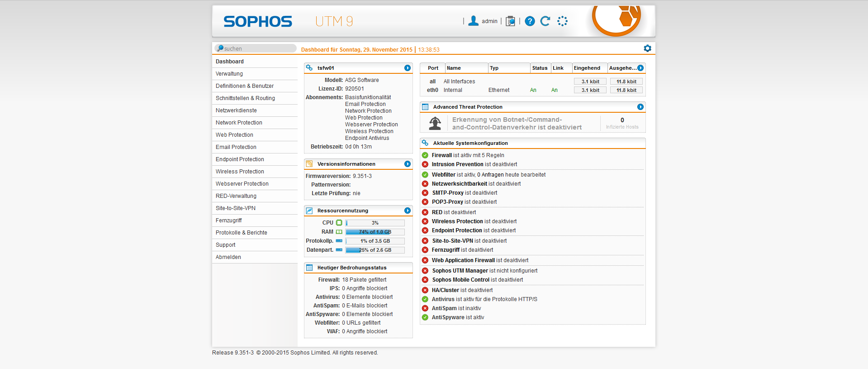Open Fernzugriff sidebar menu

point(255,220)
